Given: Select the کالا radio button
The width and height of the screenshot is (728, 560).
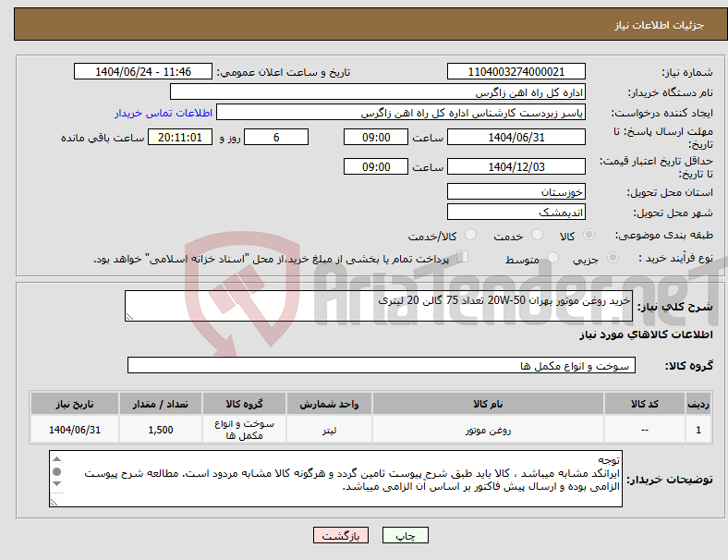Looking at the screenshot, I should pos(588,235).
